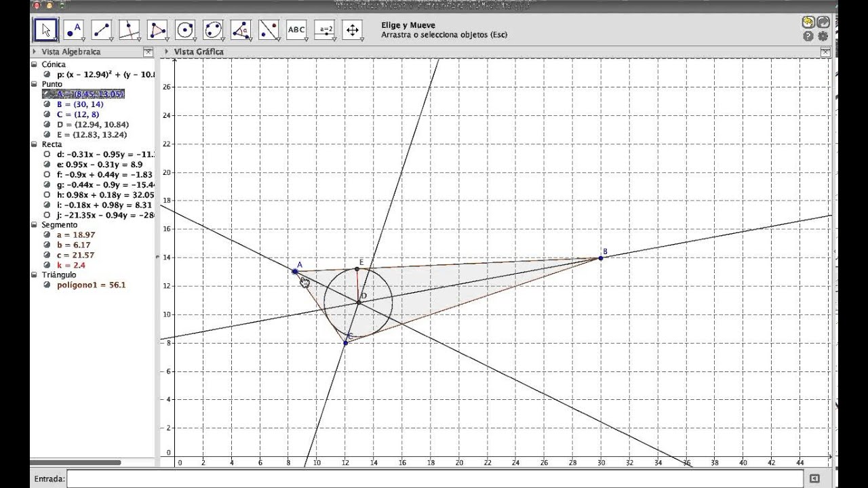
Task: Select the Polygon tool
Action: 157,30
